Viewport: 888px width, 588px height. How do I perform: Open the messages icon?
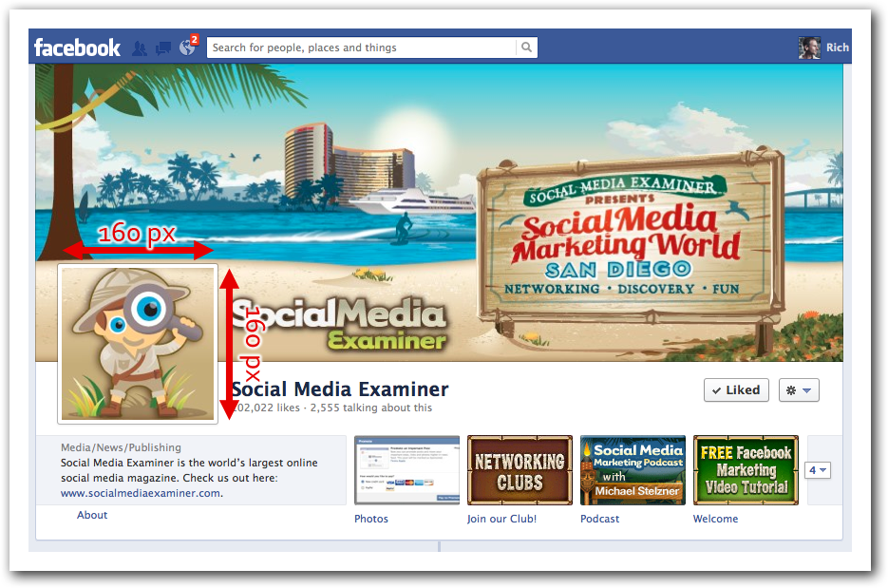(x=163, y=48)
